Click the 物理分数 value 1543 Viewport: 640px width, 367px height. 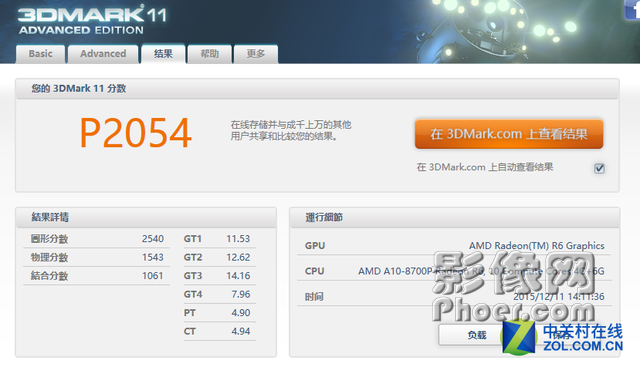click(x=153, y=257)
